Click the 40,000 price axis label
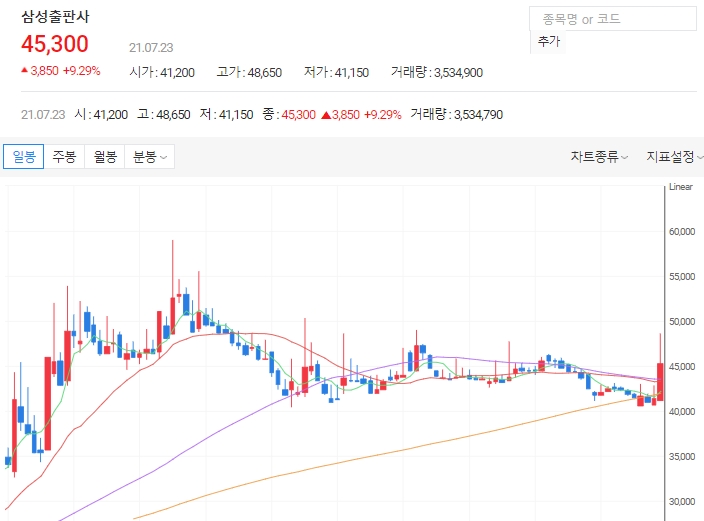 coord(682,411)
